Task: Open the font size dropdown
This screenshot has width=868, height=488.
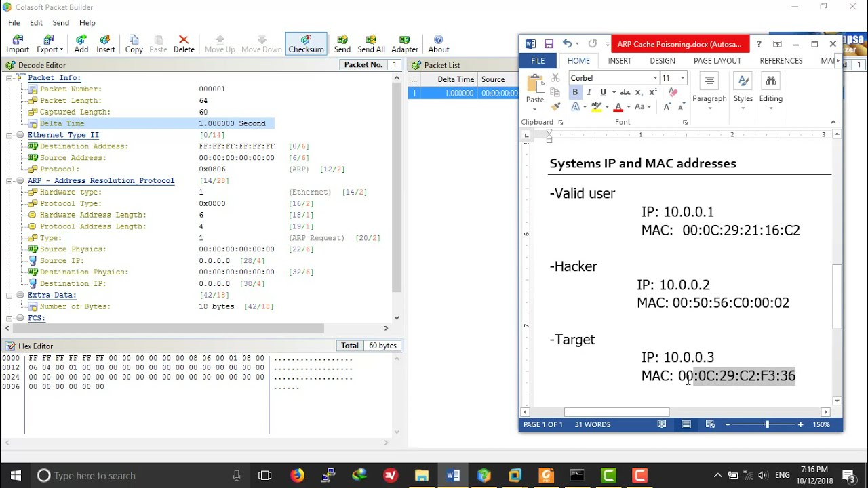Action: 682,79
